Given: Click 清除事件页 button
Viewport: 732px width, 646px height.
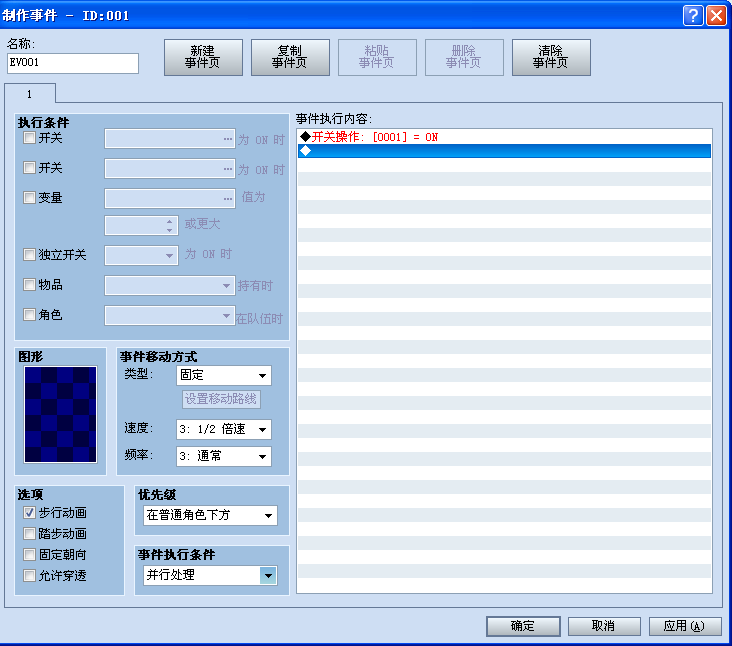Looking at the screenshot, I should click(551, 57).
